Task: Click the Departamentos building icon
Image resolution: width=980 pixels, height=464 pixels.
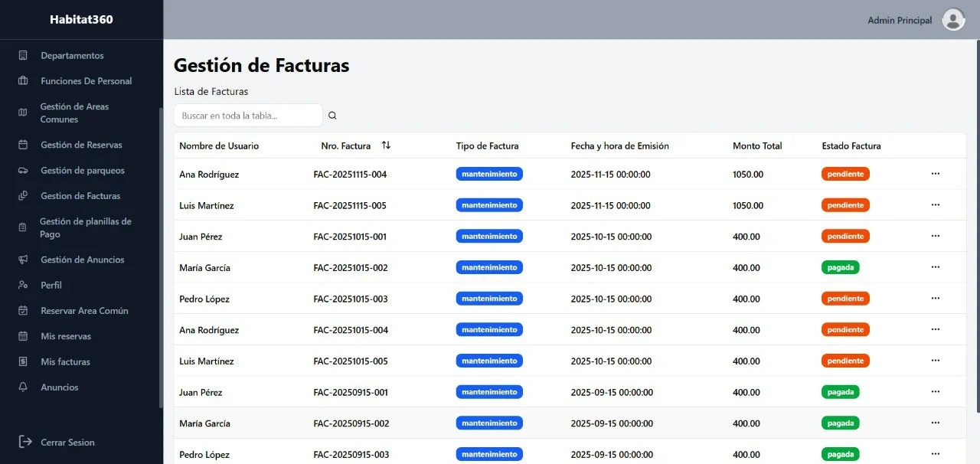Action: point(23,55)
